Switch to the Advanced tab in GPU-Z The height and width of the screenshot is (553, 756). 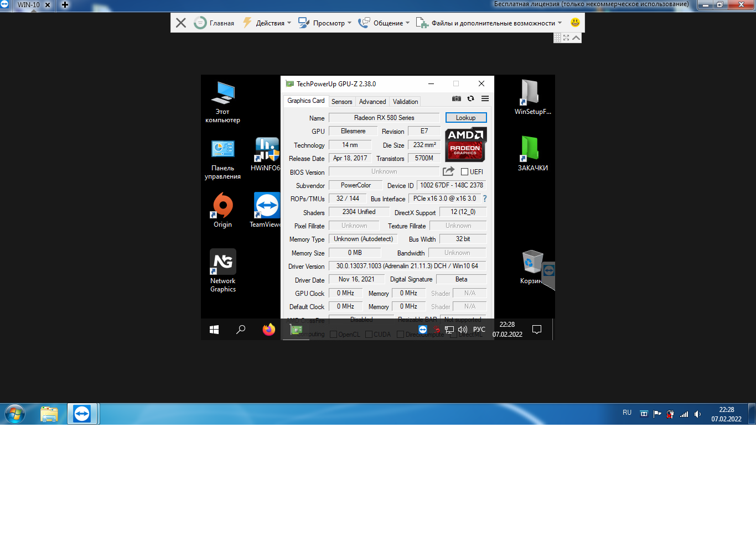(x=372, y=102)
